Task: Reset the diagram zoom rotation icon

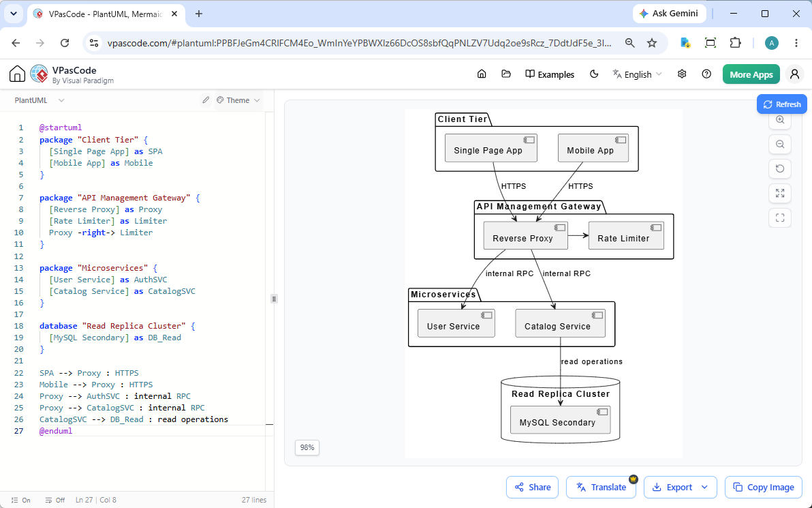Action: click(x=780, y=169)
